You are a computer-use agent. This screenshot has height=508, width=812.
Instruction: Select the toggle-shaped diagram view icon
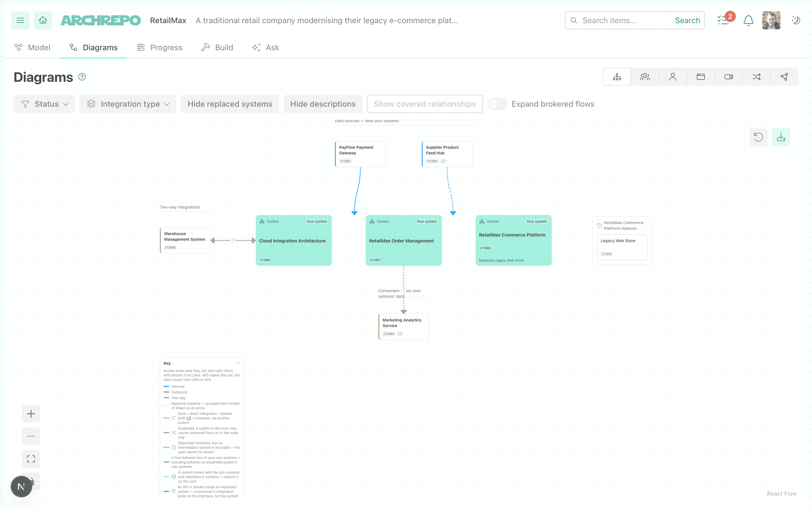tap(729, 77)
